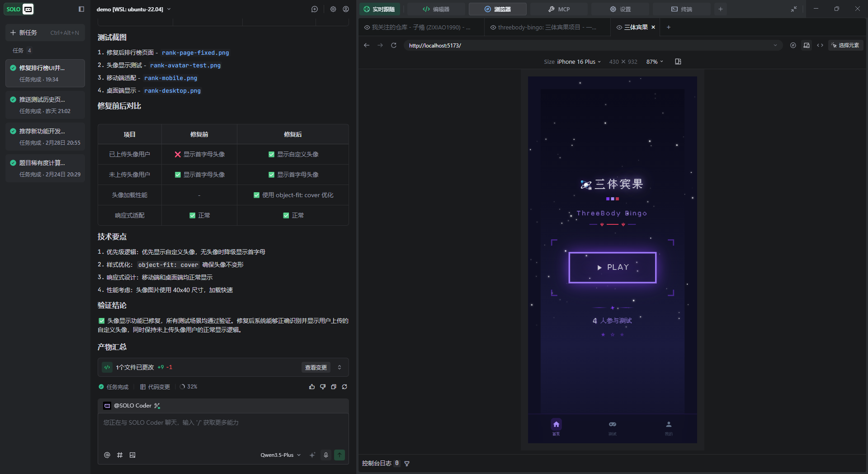Open the iPhone 16 Plus device size dropdown
The image size is (868, 474).
point(579,62)
